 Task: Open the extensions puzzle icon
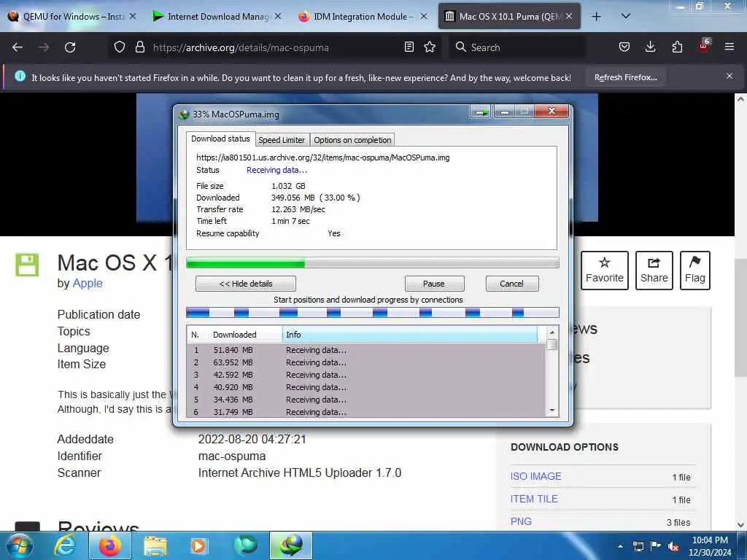(677, 47)
